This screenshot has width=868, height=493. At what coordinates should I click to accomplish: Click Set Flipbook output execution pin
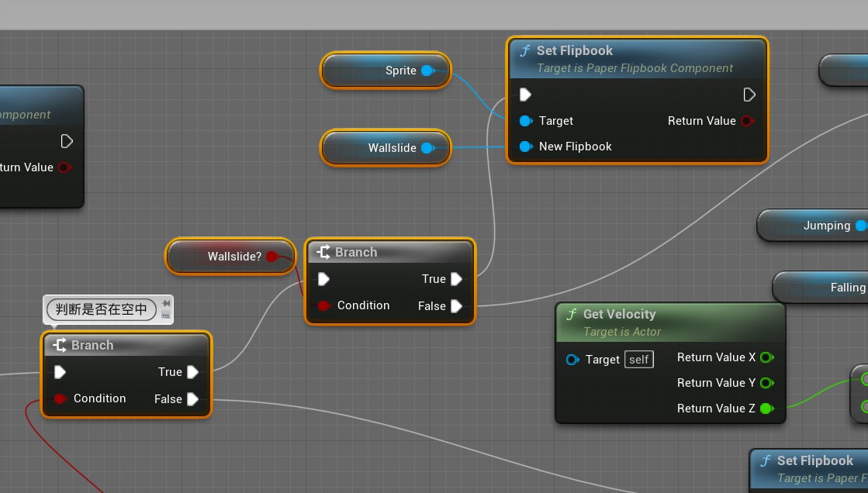pyautogui.click(x=749, y=95)
